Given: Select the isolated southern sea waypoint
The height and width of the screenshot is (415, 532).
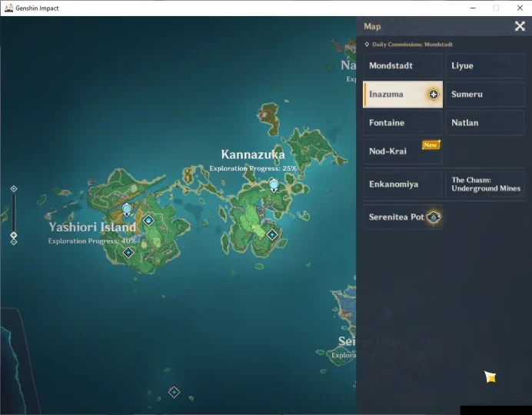Looking at the screenshot, I should tap(174, 392).
